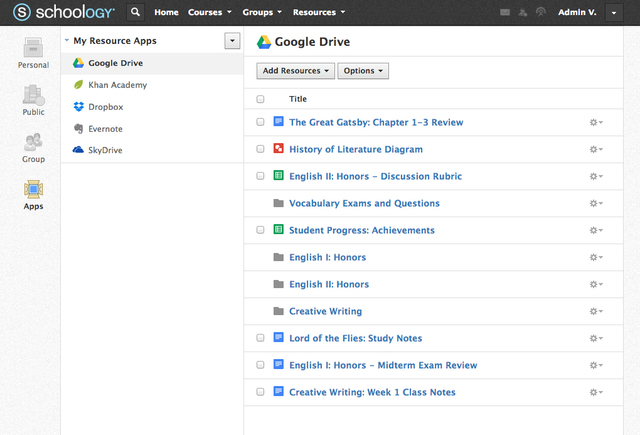Collapse the My Resource Apps section triangle

point(67,40)
